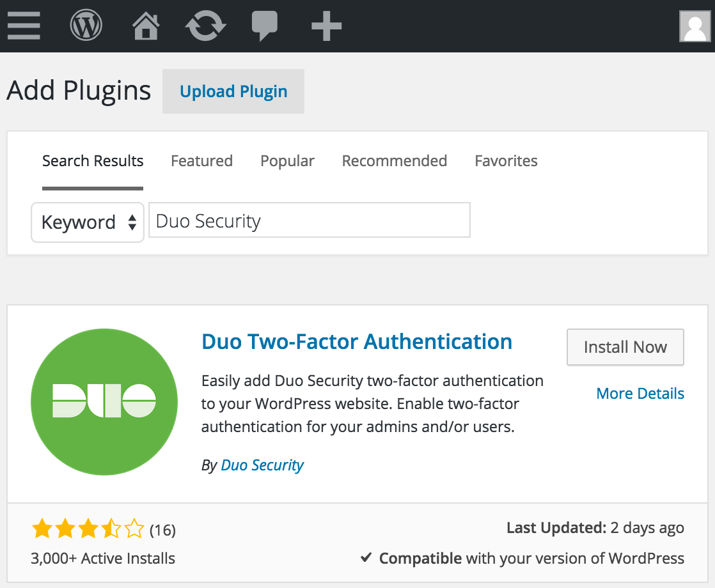
Task: Click the plugin description paragraph
Action: (373, 403)
